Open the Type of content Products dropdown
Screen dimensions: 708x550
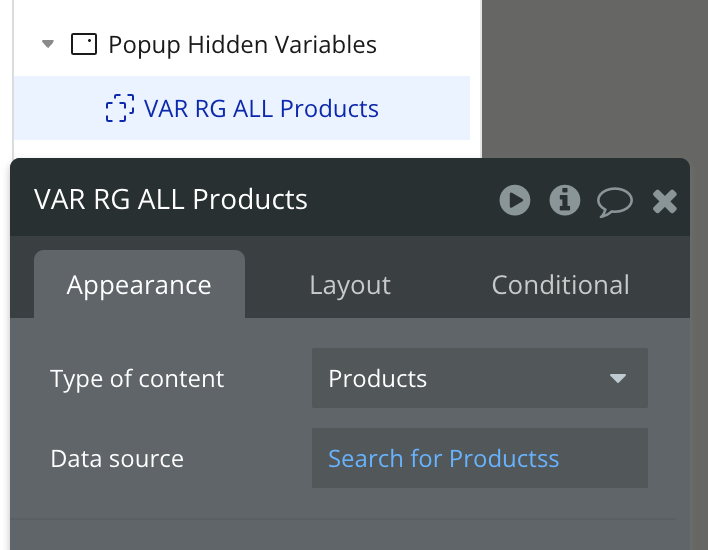coord(480,378)
